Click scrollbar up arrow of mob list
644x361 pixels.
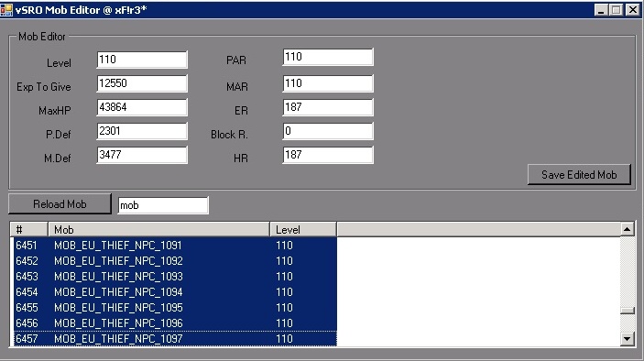628,229
